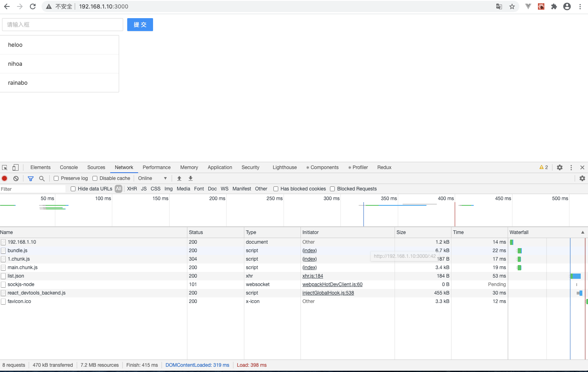Switch to the Elements tab
Image resolution: width=588 pixels, height=372 pixels.
coord(40,167)
